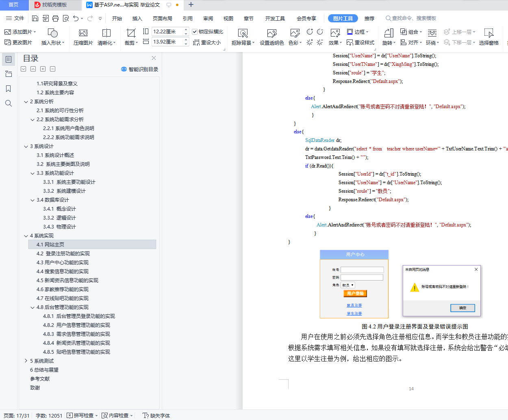Screen dimensions: 508x420
Task: Open the 文件 menu
Action: [x=15, y=18]
